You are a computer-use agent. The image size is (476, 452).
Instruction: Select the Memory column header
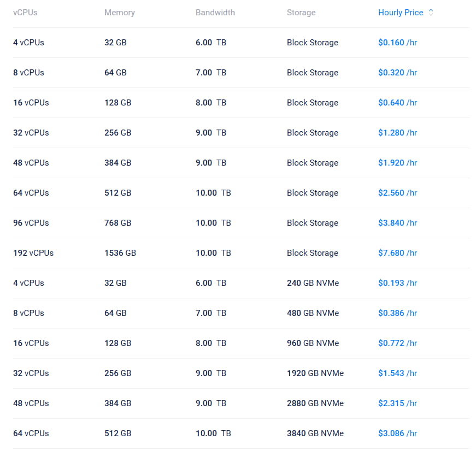[120, 13]
